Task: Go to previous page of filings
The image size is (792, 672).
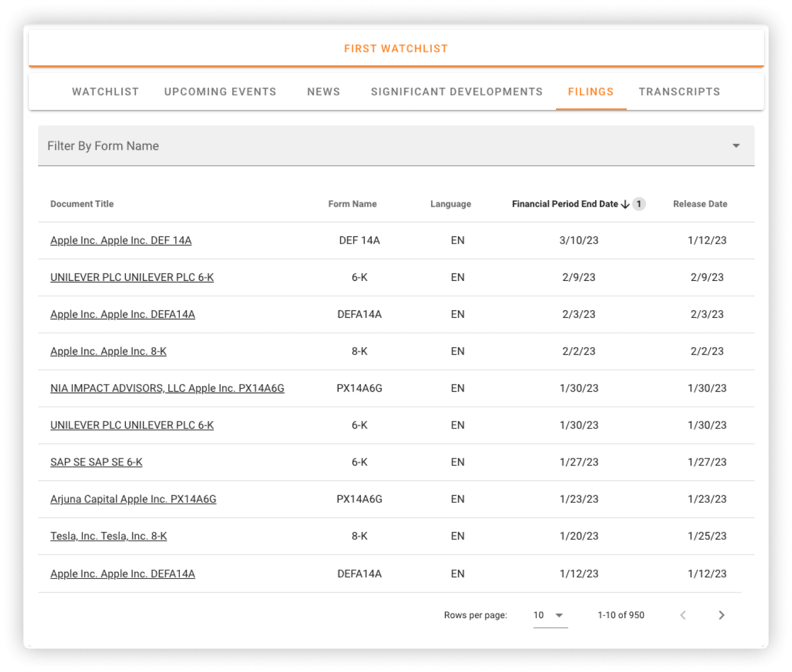Action: pyautogui.click(x=683, y=615)
